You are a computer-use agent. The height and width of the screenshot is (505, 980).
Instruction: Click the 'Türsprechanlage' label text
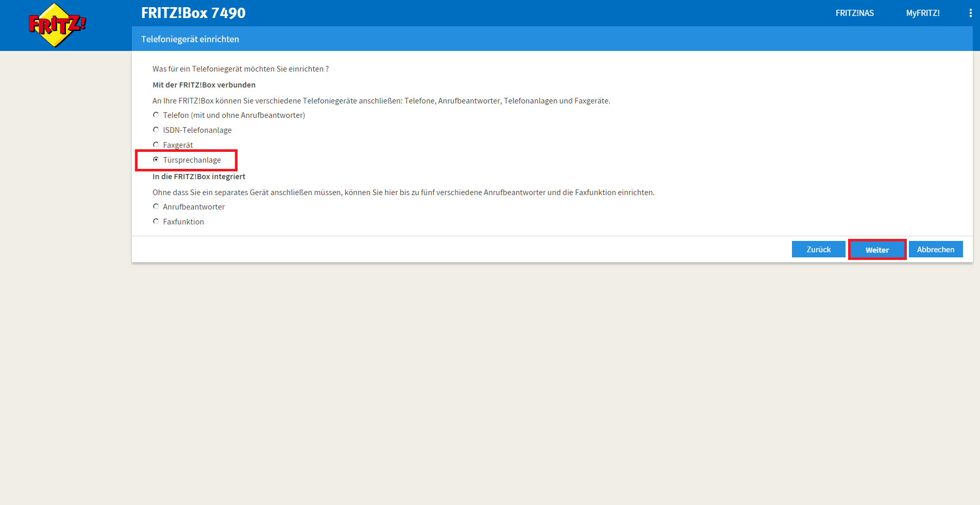[x=192, y=160]
